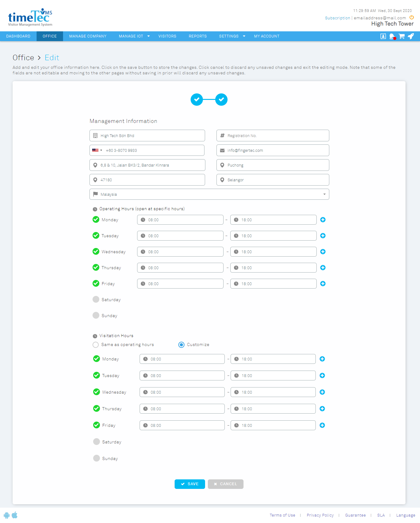Click the company name field
420x523 pixels.
pos(147,136)
